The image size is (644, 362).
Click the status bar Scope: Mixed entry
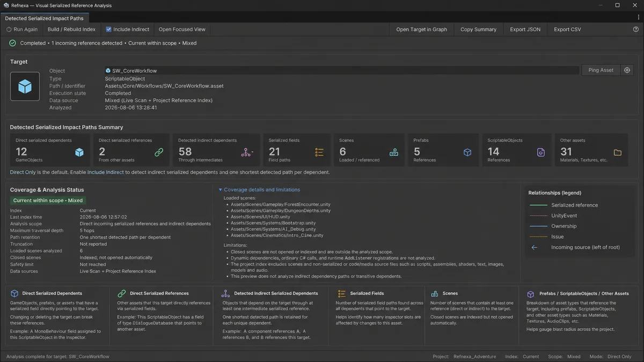coord(565,357)
